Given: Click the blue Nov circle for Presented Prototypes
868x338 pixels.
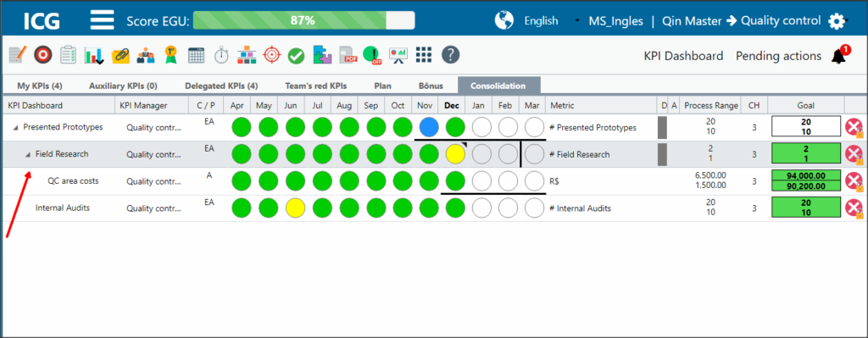Looking at the screenshot, I should 428,127.
